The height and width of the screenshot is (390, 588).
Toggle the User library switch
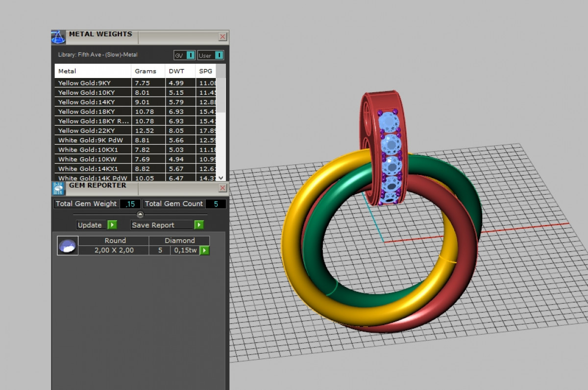click(211, 55)
